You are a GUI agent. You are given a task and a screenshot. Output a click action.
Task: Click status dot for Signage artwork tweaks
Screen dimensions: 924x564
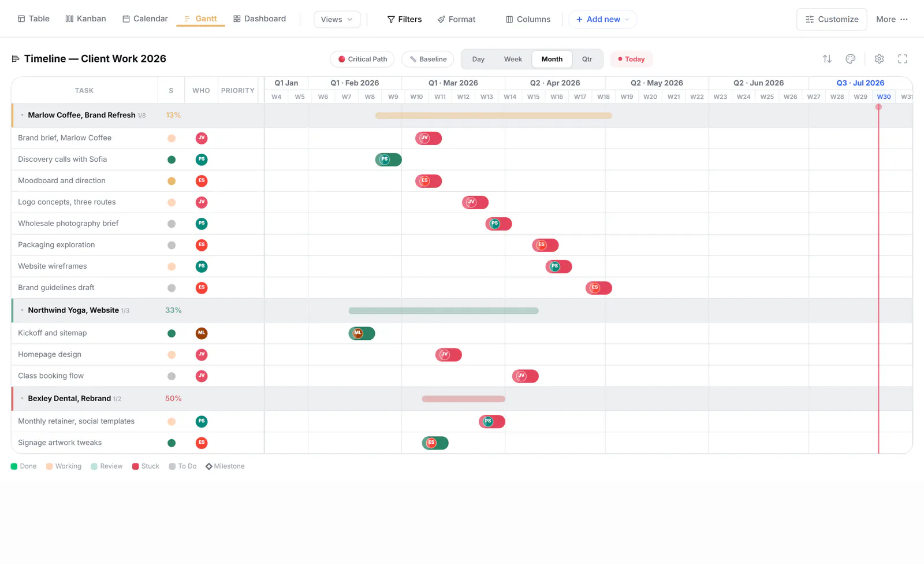[172, 443]
